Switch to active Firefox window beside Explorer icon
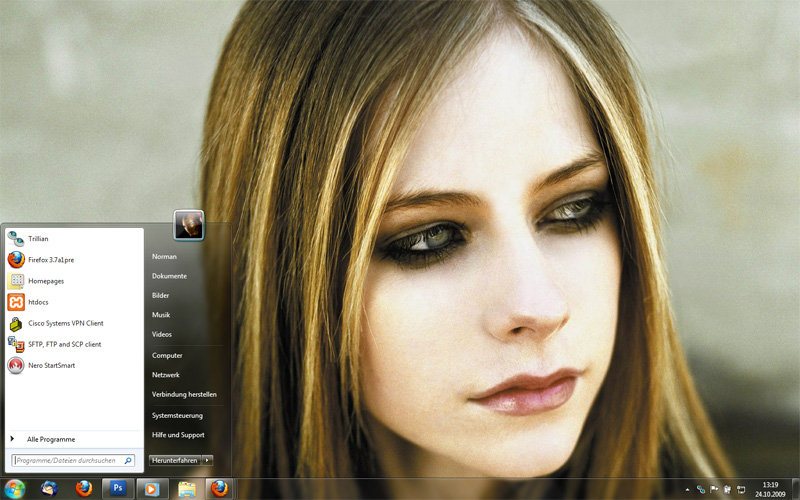The image size is (800, 500). pos(220,488)
